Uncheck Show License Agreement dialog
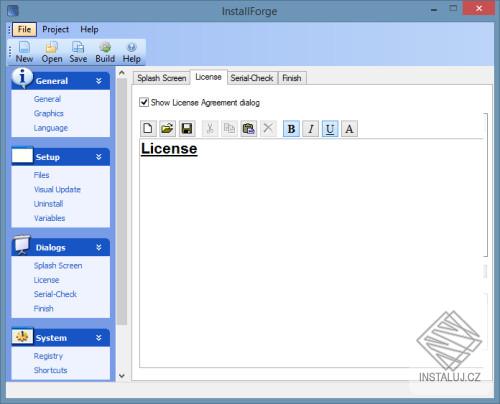 click(x=144, y=102)
